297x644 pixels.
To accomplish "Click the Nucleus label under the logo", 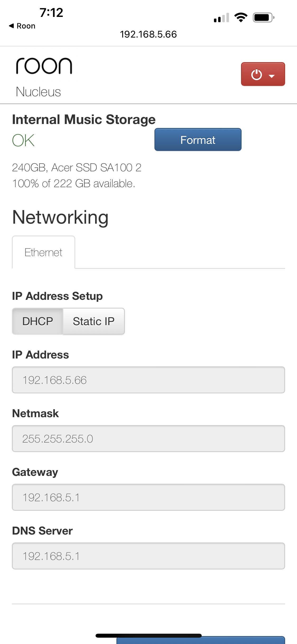I will pyautogui.click(x=39, y=92).
